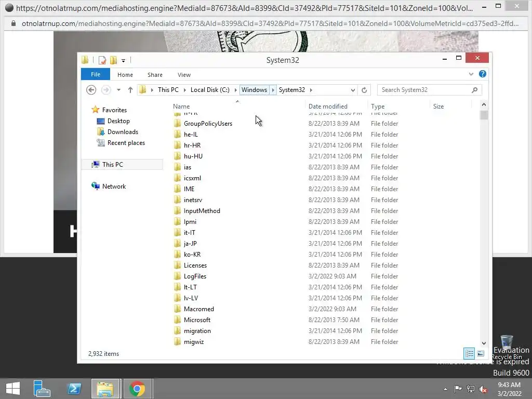Select the Recycle Bin desktop icon
The width and height of the screenshot is (532, 399).
[x=507, y=348]
